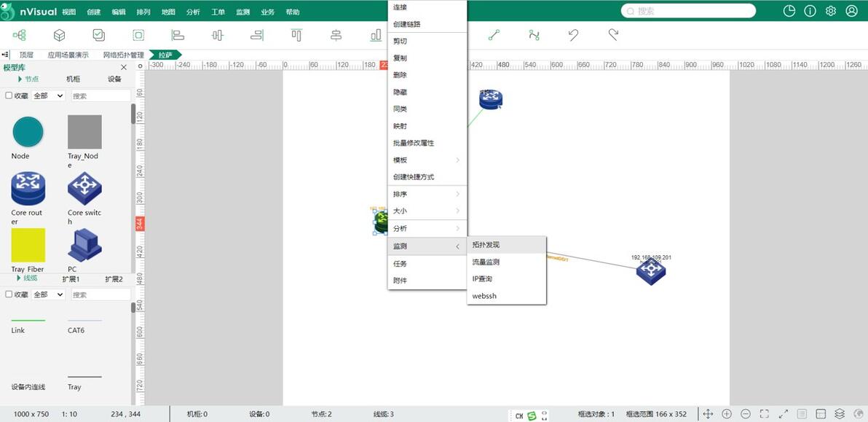Select the Core router model thumbnail
The width and height of the screenshot is (868, 422).
tap(28, 187)
